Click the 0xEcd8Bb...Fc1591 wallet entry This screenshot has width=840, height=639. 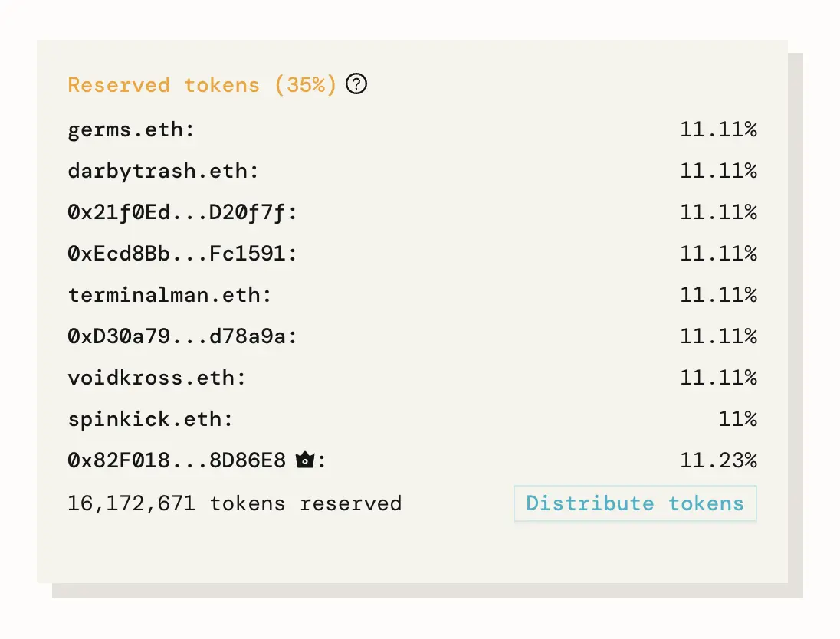pyautogui.click(x=184, y=254)
